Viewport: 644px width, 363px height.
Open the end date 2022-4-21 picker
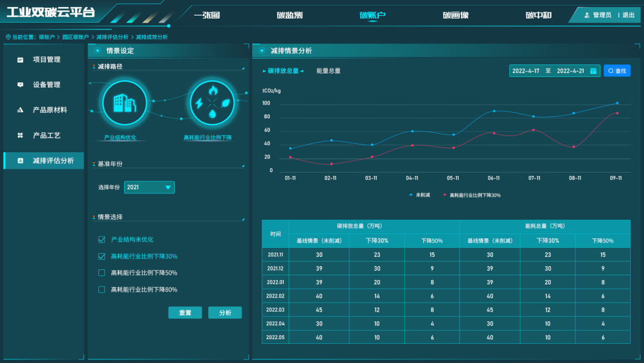coord(570,71)
